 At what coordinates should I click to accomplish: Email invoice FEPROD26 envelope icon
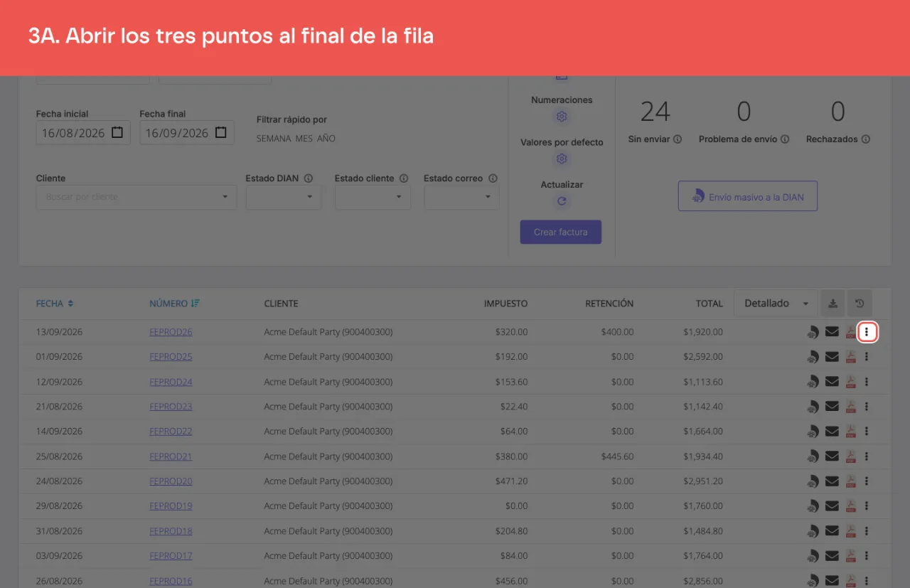pyautogui.click(x=832, y=332)
